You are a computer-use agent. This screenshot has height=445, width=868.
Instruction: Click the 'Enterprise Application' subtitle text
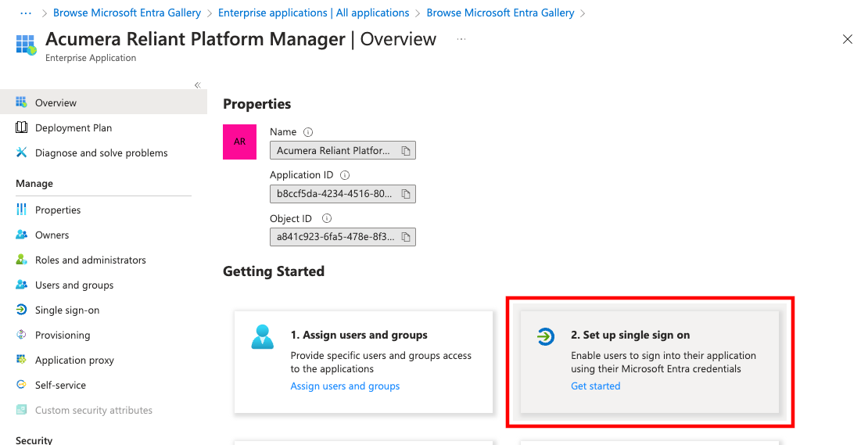click(x=91, y=58)
